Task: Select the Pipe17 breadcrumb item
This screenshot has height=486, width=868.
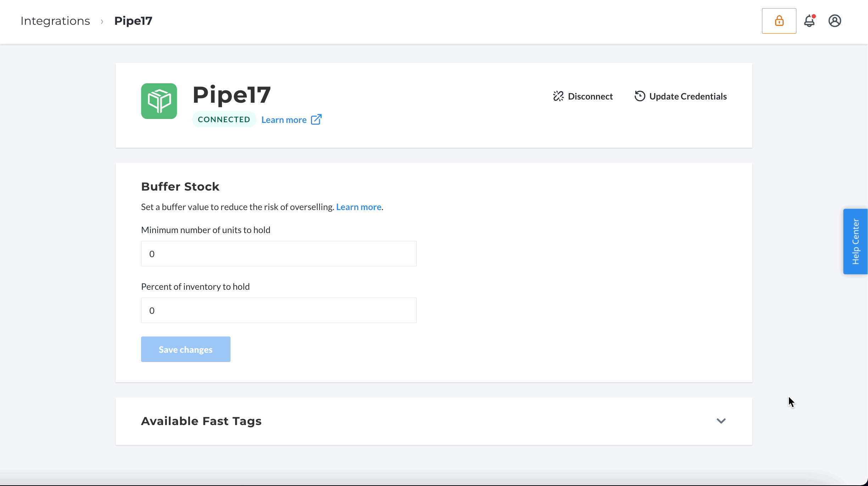Action: point(133,21)
